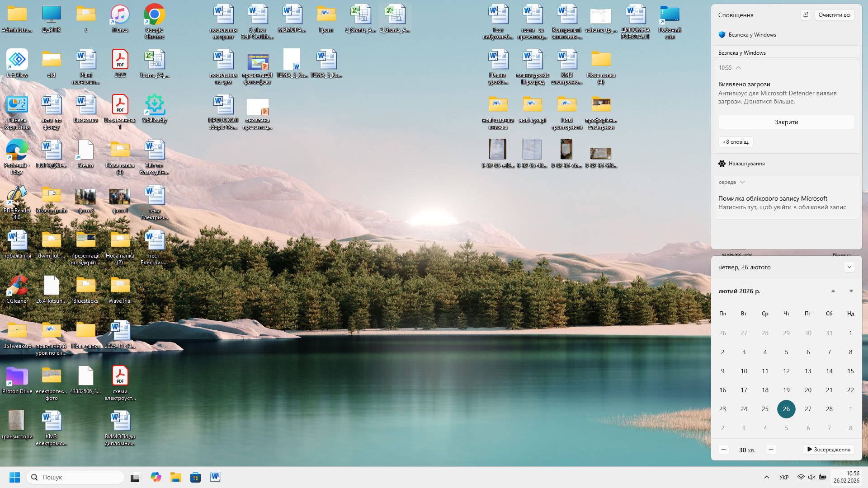Screen dimensions: 868x488
Task: Select February 14 in the calendar
Action: tap(829, 371)
